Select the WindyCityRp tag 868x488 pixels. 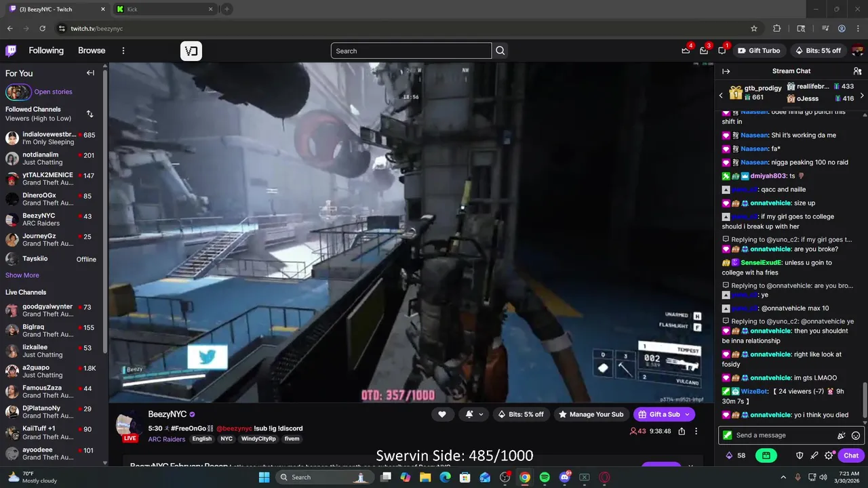(x=258, y=439)
